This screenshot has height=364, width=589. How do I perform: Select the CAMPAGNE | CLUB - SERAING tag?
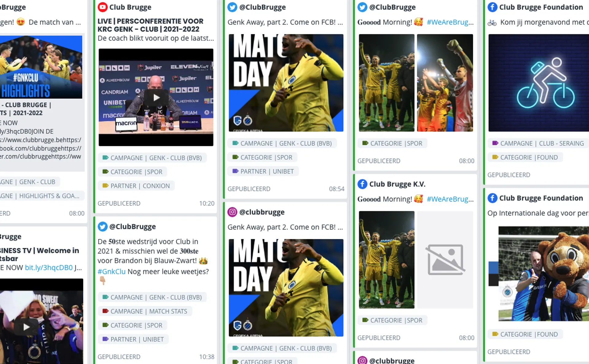[538, 143]
